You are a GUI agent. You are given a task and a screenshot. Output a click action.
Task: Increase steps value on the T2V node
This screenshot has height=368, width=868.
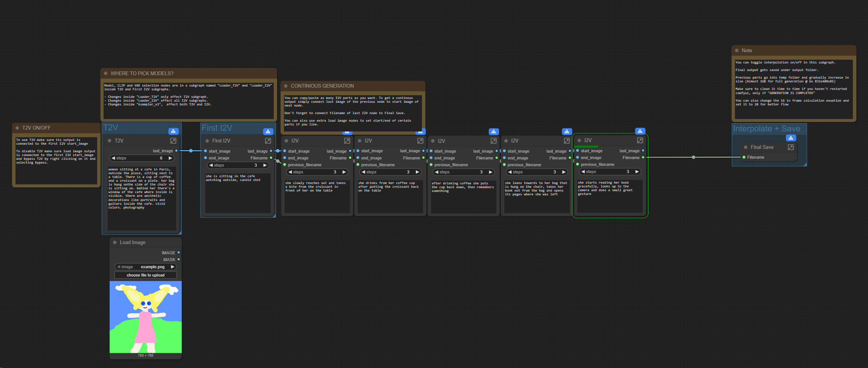170,158
